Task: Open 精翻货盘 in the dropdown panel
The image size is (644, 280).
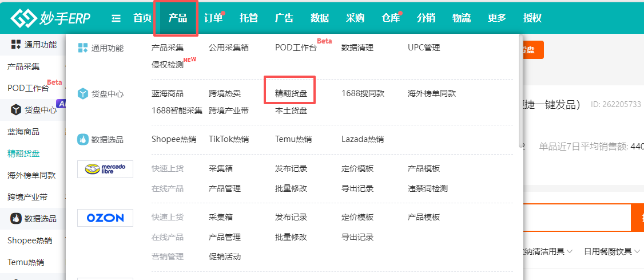Action: coord(291,94)
